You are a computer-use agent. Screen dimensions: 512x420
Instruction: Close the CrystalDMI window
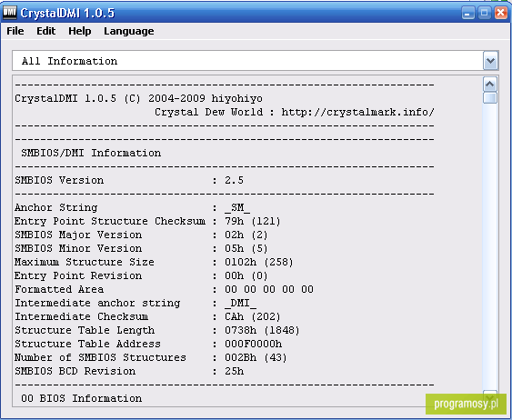500,13
